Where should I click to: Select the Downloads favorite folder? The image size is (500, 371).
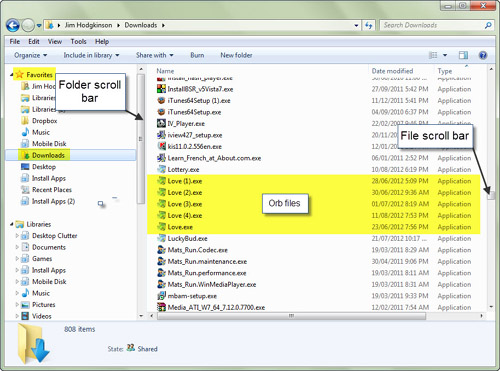[x=48, y=155]
